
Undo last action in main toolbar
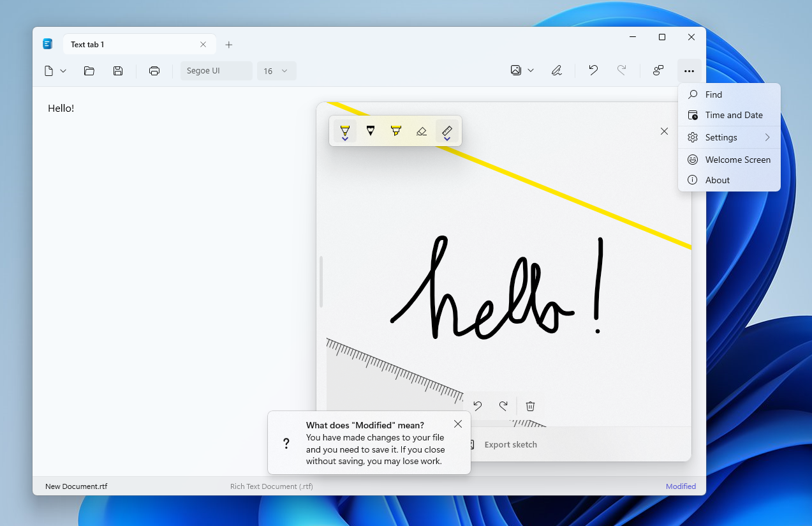[593, 70]
